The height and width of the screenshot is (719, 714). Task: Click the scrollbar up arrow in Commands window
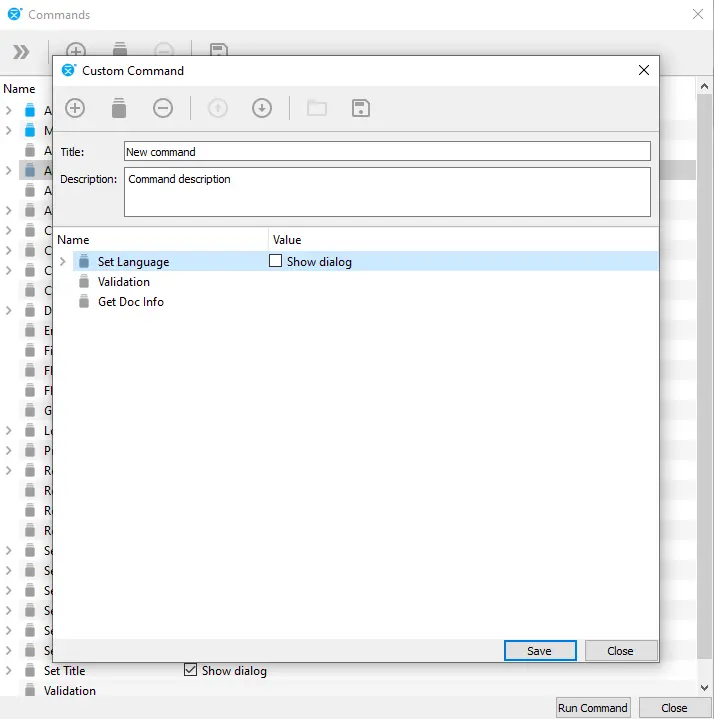pyautogui.click(x=704, y=86)
